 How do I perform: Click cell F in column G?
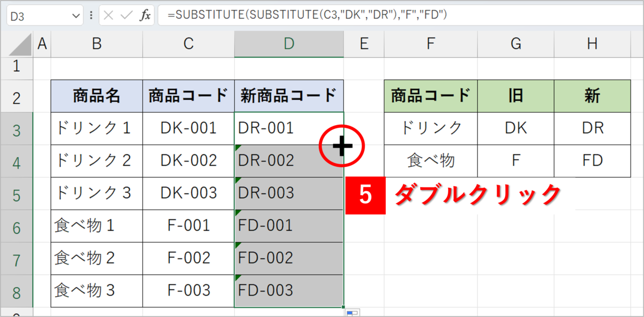coord(516,162)
